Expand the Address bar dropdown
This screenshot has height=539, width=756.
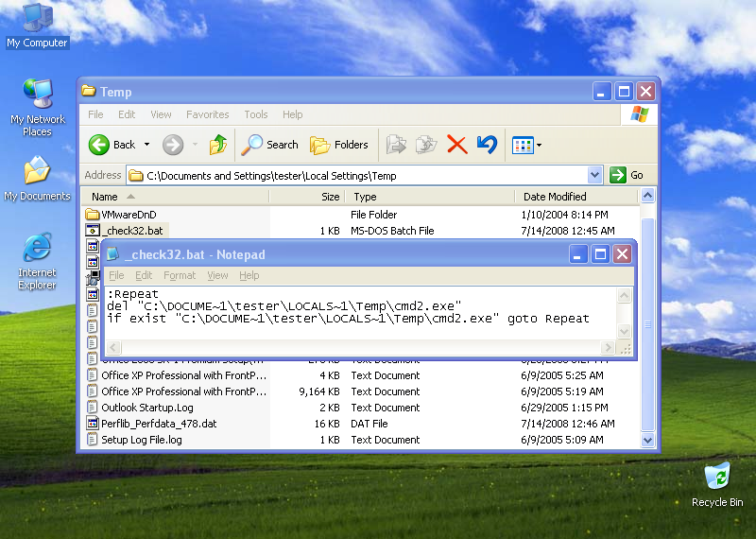(x=595, y=175)
